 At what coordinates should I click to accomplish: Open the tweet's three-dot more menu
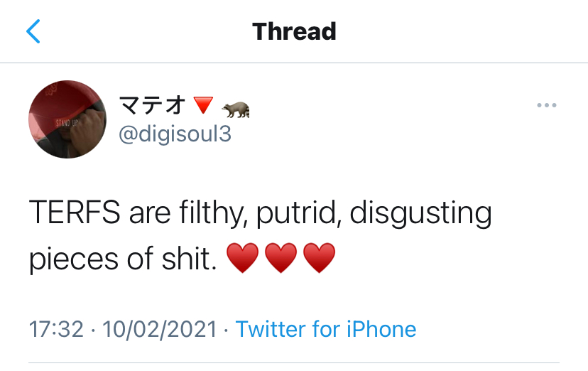tap(547, 106)
